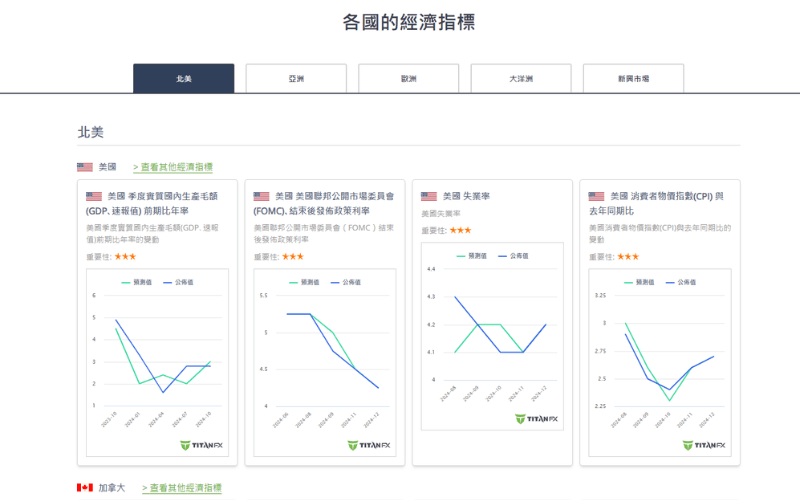The image size is (800, 500).
Task: Toggle 公佈值 legend in the 失業率 chart
Action: pos(513,256)
